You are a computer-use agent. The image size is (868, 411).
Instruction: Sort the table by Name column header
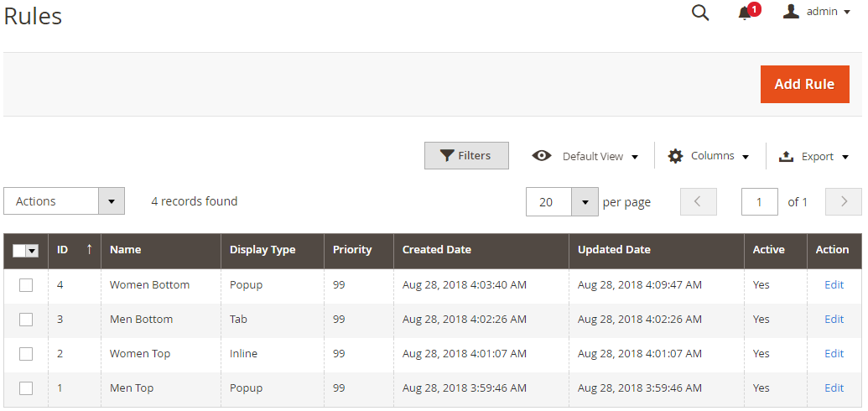click(x=126, y=250)
